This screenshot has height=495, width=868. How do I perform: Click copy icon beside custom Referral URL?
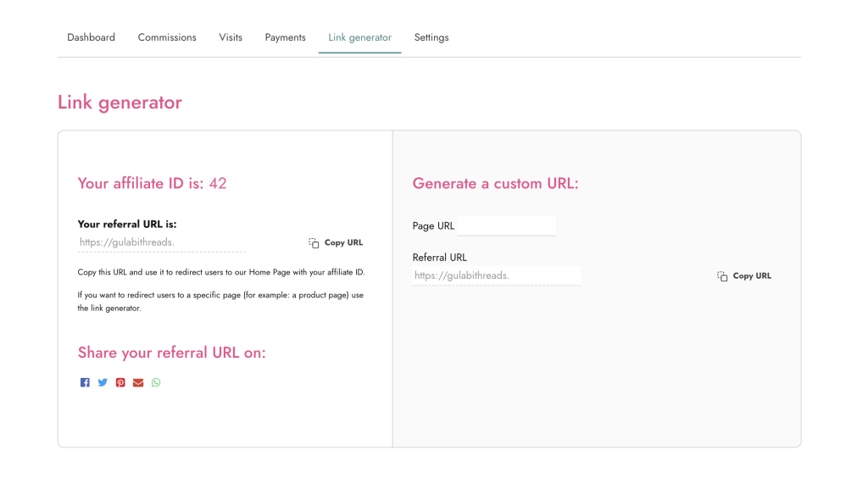(x=722, y=276)
